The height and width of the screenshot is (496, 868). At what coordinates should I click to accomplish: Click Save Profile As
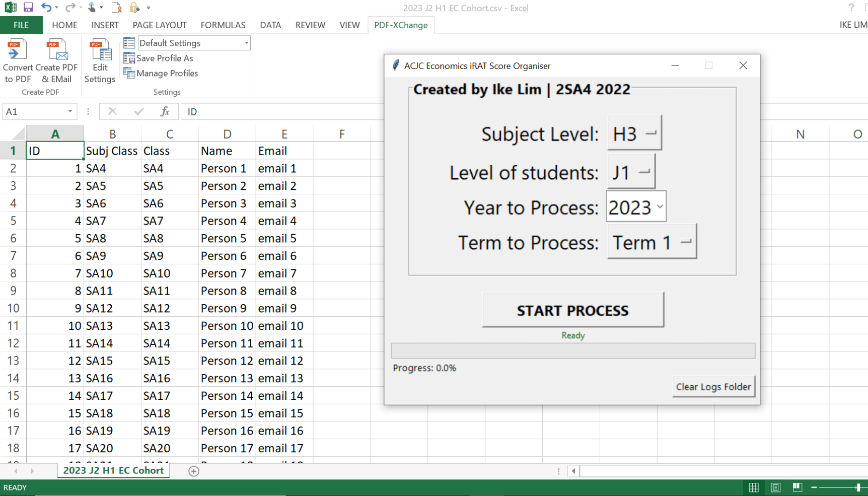tap(159, 58)
